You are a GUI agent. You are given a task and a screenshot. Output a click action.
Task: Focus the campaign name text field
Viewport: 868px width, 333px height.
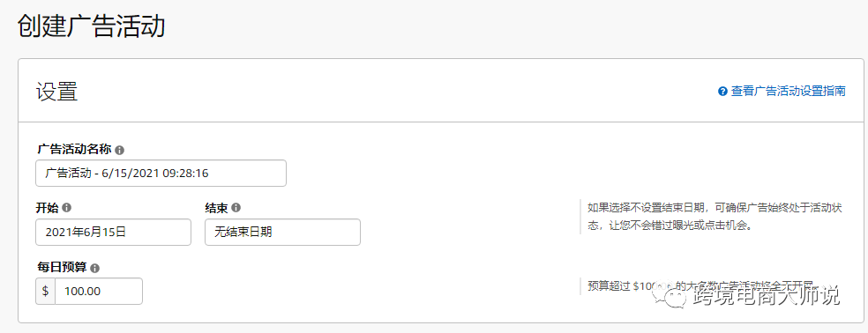point(161,174)
